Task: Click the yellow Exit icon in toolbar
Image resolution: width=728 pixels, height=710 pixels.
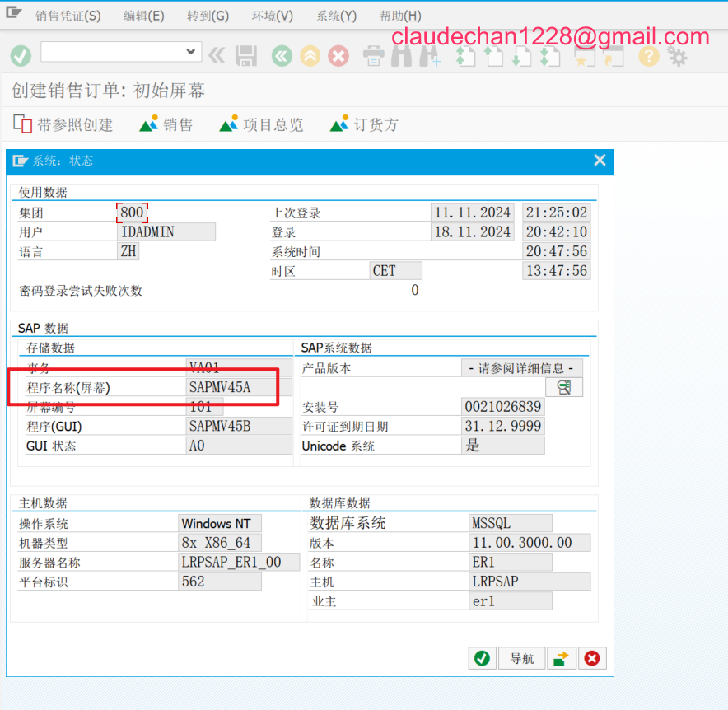Action: pyautogui.click(x=310, y=56)
